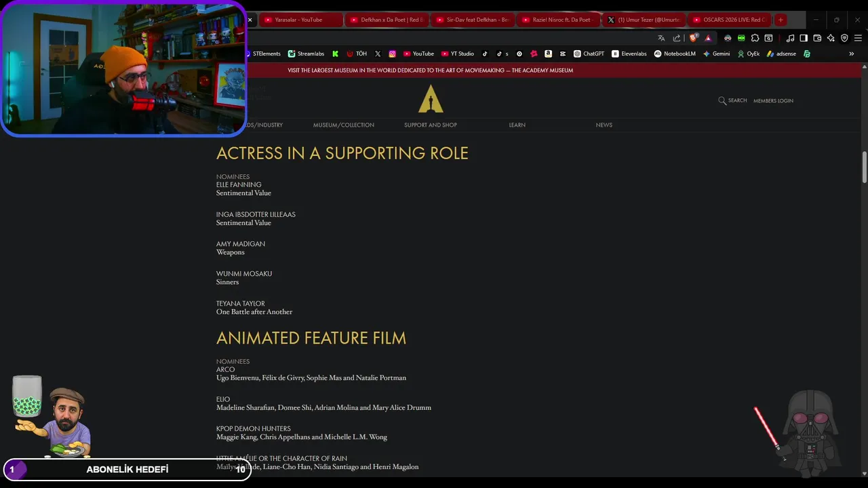
Task: Click the ANIMATED FEATURE FILM heading
Action: tap(311, 338)
